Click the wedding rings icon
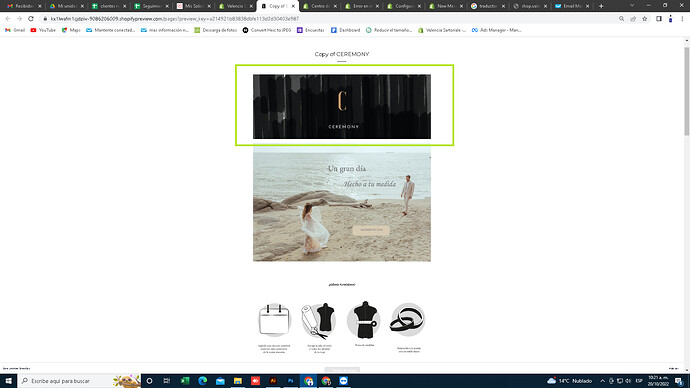Image resolution: width=690 pixels, height=388 pixels. tap(407, 320)
